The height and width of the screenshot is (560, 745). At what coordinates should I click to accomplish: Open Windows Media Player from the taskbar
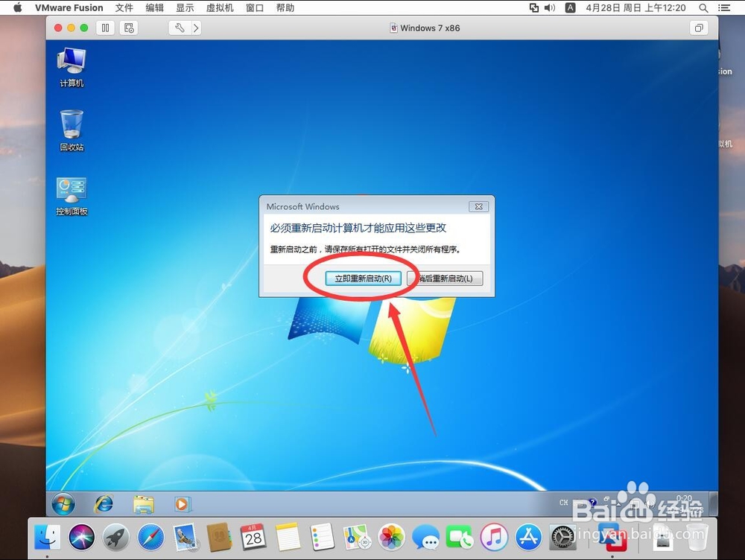click(182, 504)
